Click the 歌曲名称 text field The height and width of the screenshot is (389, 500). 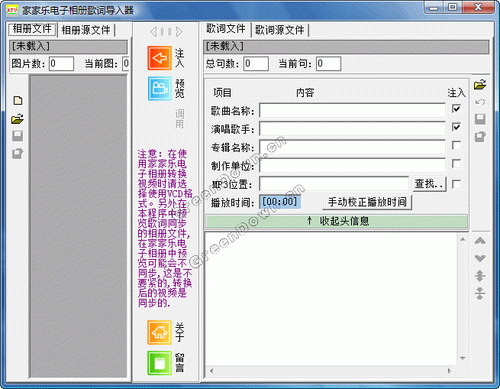click(352, 110)
